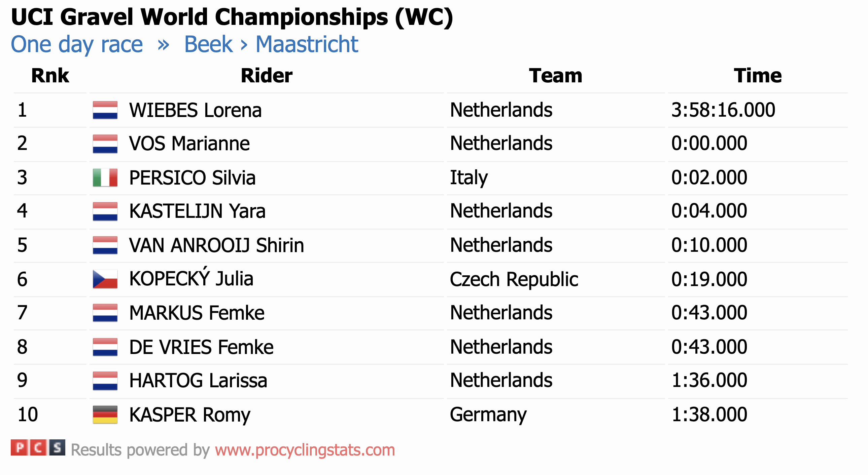This screenshot has width=868, height=475.
Task: Click rider name MARKUS Femke
Action: (x=197, y=313)
